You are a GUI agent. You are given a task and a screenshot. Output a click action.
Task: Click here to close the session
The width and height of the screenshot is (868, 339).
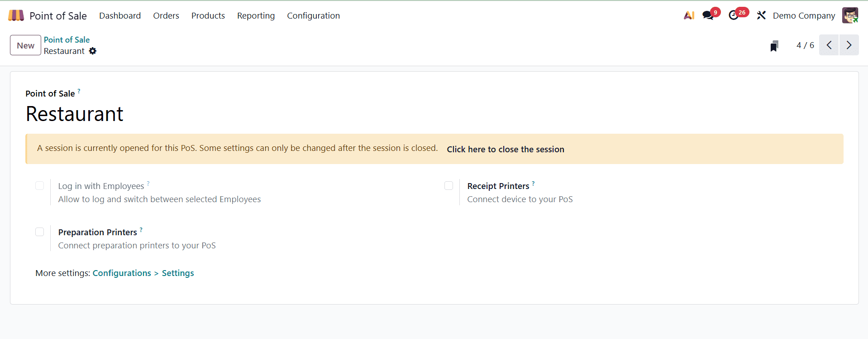pos(506,149)
